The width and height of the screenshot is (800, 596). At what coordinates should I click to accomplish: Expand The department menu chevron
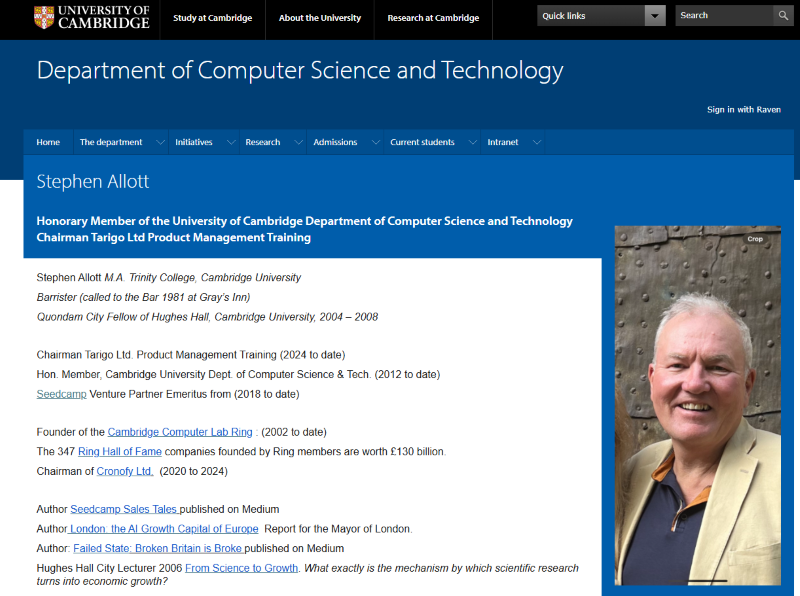pyautogui.click(x=160, y=143)
